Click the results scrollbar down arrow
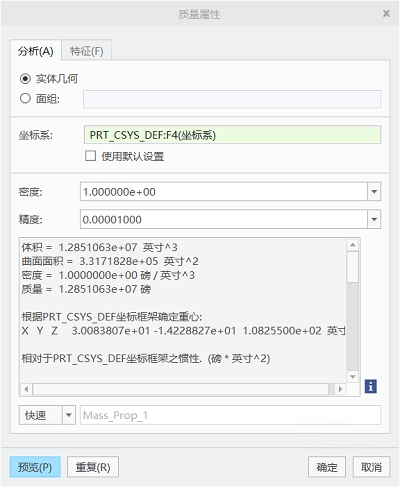400x487 pixels. (x=352, y=376)
